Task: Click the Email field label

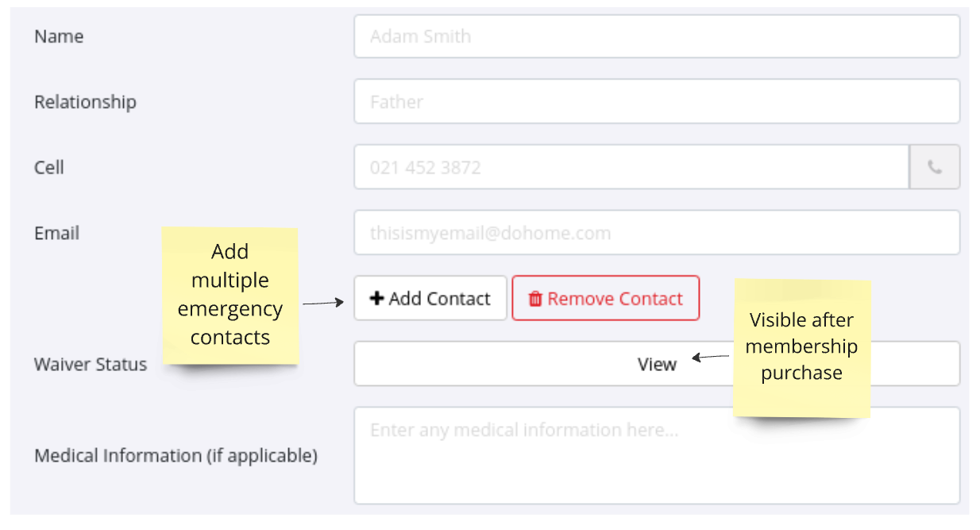Action: pos(56,234)
